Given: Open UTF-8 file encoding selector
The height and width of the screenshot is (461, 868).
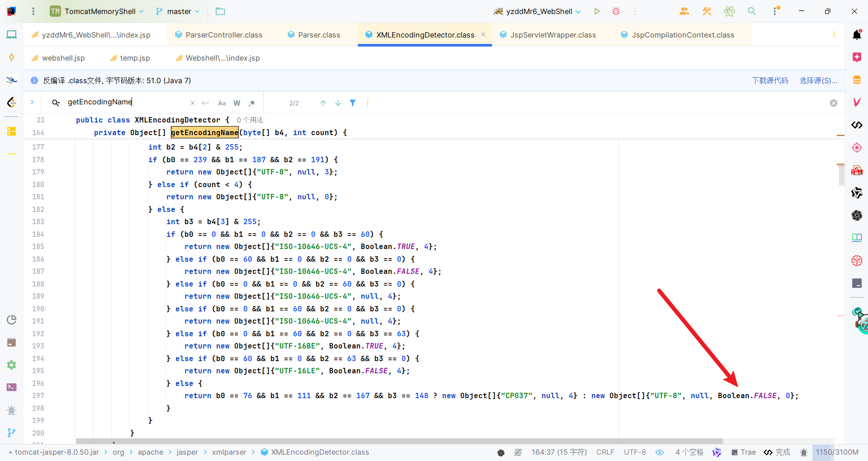Looking at the screenshot, I should pos(635,452).
